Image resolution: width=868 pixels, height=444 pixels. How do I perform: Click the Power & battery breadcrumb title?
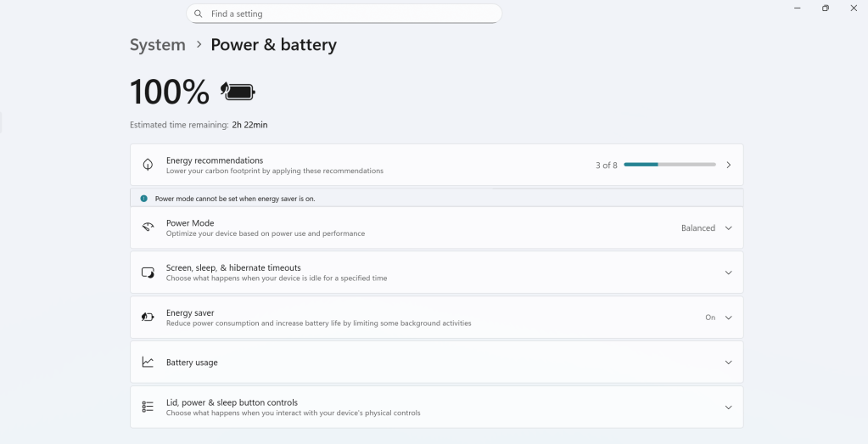[273, 45]
